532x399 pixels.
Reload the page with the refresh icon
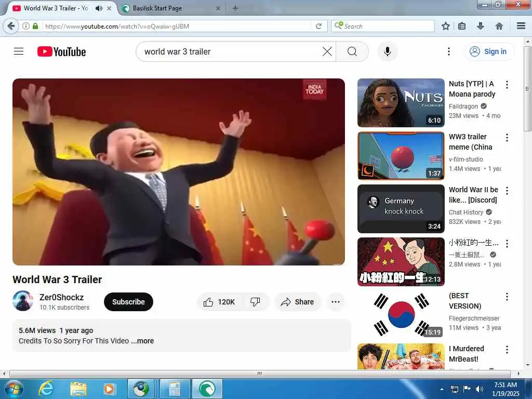tap(318, 26)
